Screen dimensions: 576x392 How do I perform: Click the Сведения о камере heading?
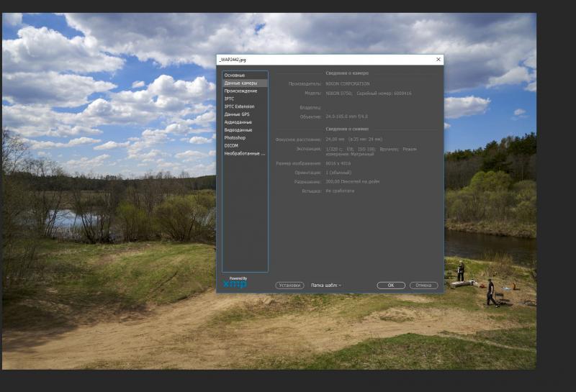point(347,73)
